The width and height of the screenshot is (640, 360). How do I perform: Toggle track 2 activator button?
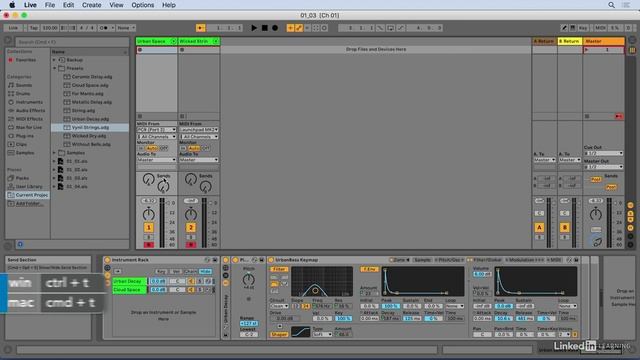(x=191, y=227)
